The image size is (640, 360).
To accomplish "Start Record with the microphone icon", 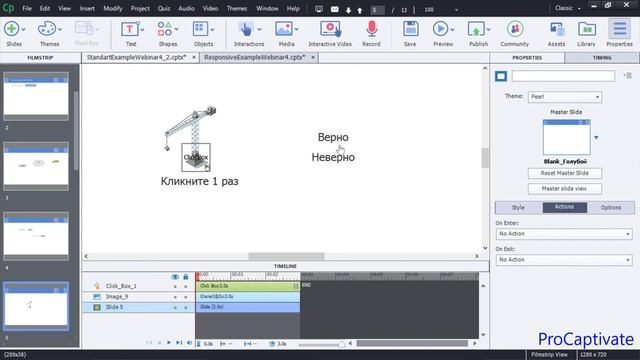I will [371, 29].
